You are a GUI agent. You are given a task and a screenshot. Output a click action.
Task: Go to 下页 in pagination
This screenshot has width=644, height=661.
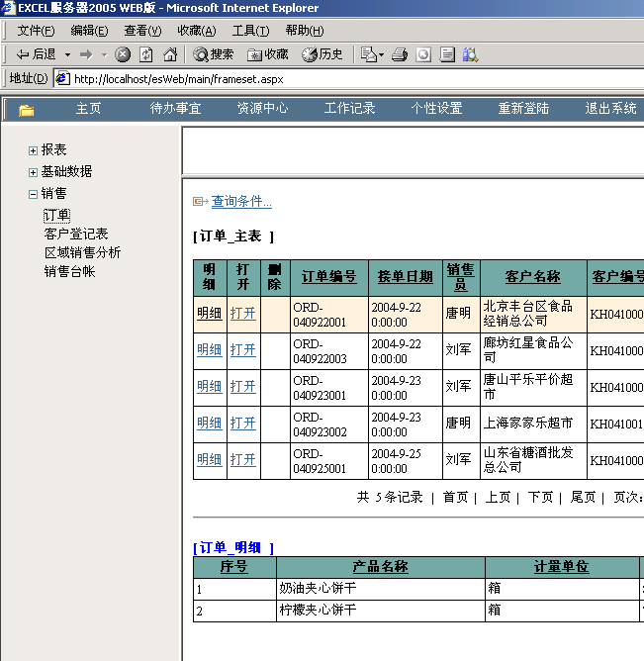(540, 497)
